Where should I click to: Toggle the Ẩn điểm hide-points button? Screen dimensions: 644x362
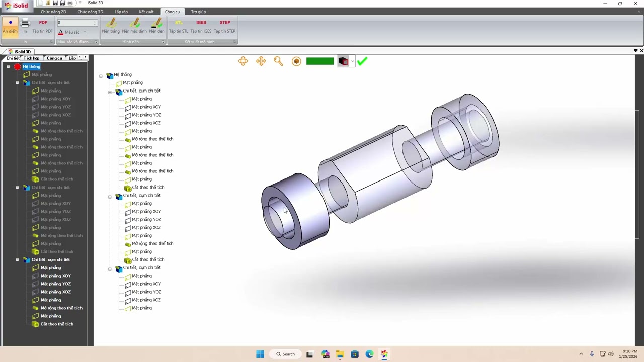pos(10,26)
